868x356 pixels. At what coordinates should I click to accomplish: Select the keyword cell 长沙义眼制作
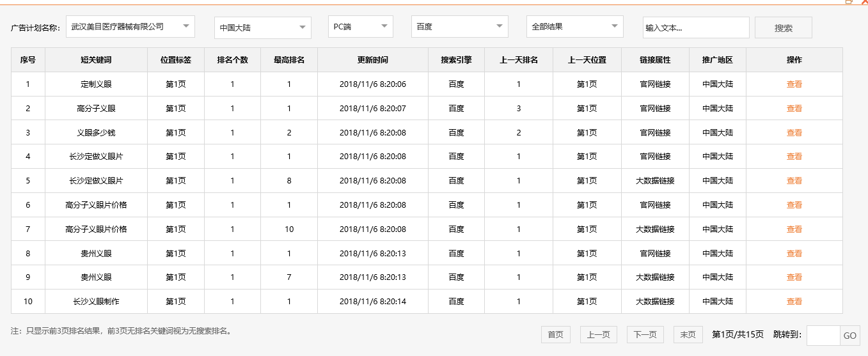97,302
